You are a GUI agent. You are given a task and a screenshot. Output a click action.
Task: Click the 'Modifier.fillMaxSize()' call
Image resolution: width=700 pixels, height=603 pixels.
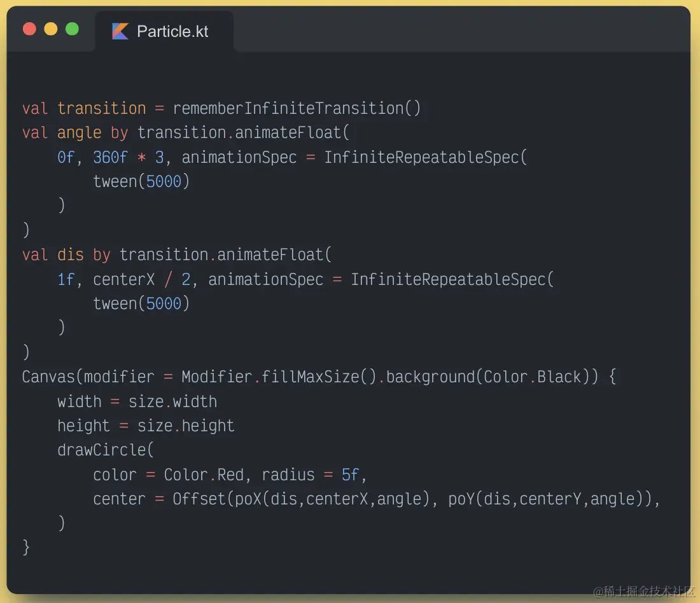click(279, 377)
